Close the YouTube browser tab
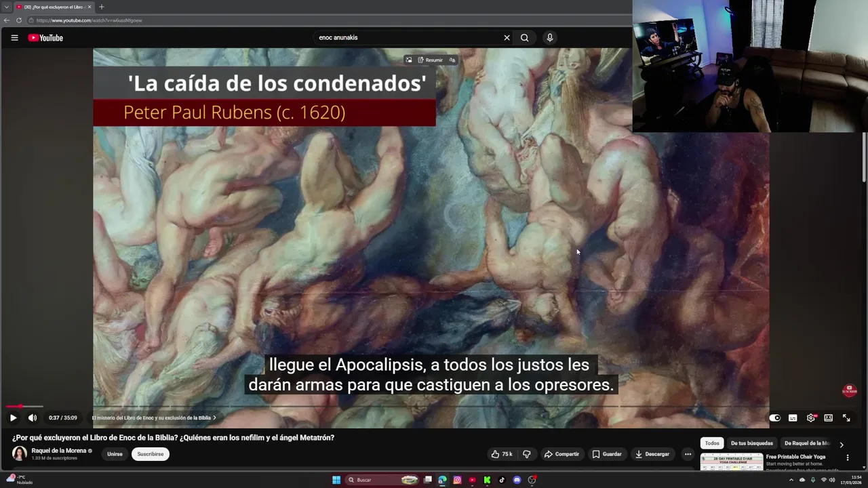 coord(90,7)
